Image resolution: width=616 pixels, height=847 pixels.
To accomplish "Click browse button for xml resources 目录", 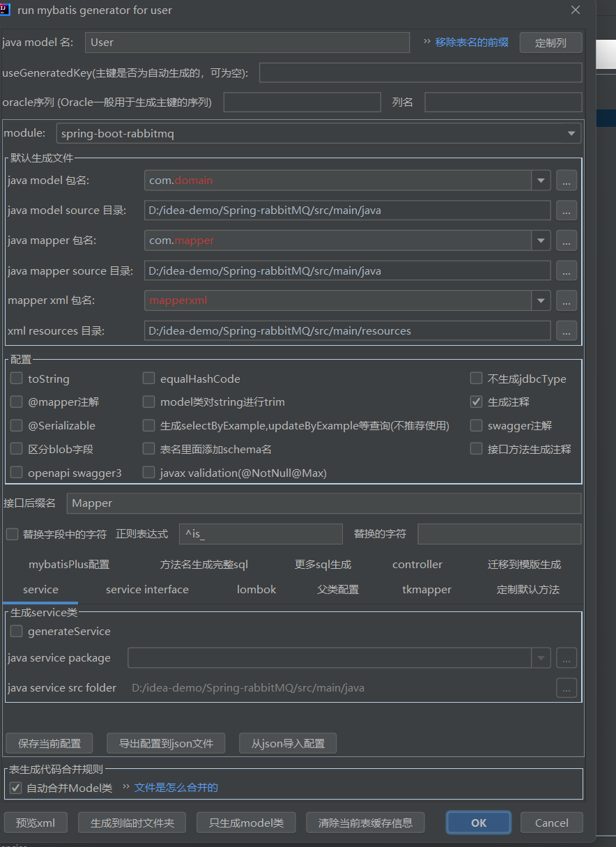I will [566, 330].
